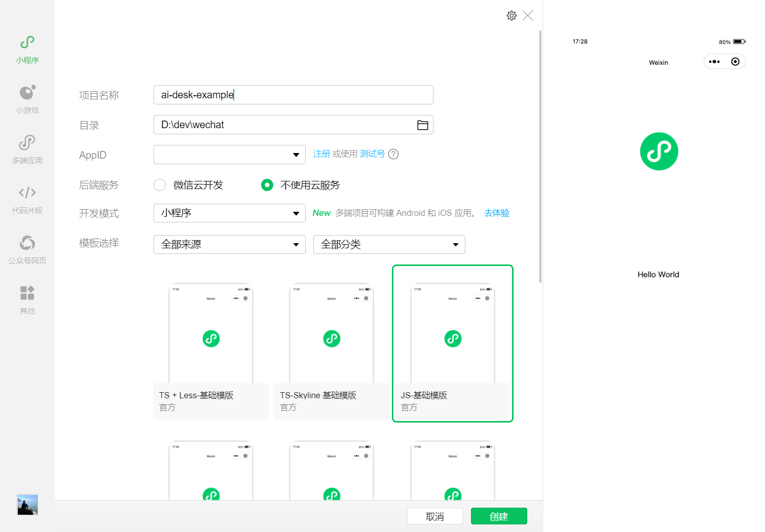Browse folder icon in 目录 field
Viewport: 765px width, 532px height.
point(423,125)
